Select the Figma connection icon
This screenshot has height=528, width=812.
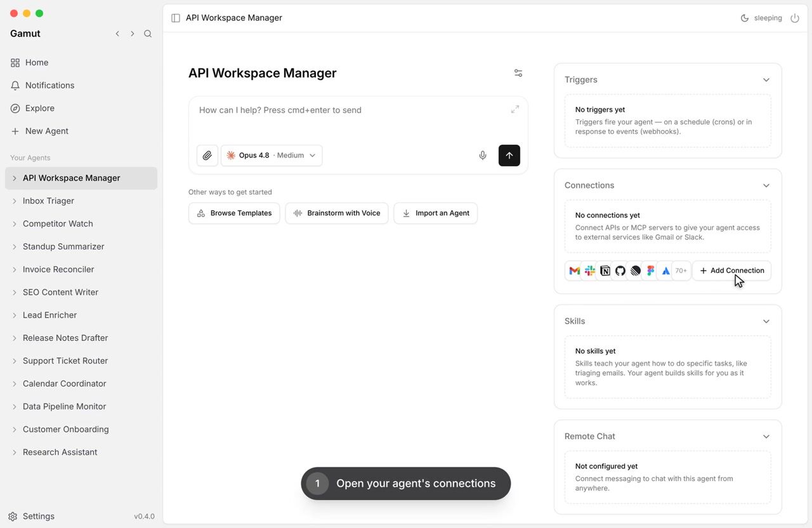(x=651, y=270)
